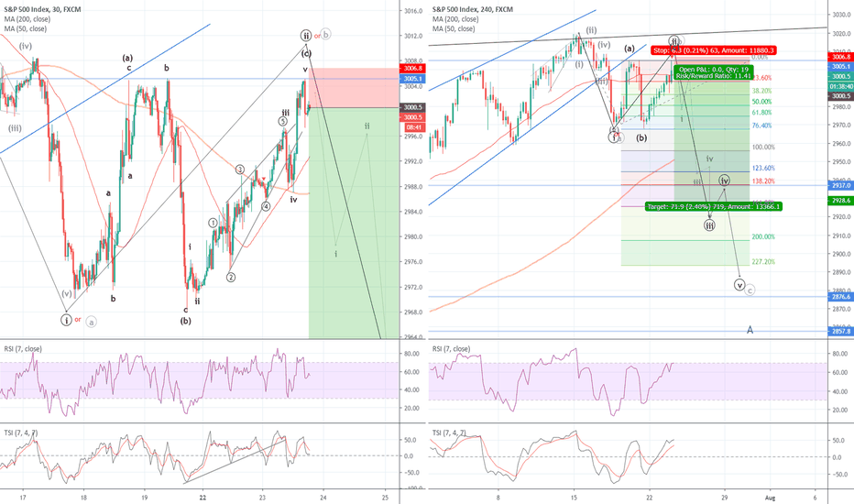Select the Target 71.9 (2.40%) label
854x504 pixels.
714,206
